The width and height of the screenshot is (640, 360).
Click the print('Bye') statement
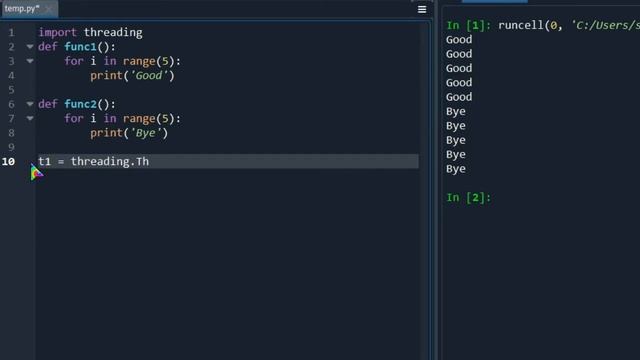tap(129, 133)
